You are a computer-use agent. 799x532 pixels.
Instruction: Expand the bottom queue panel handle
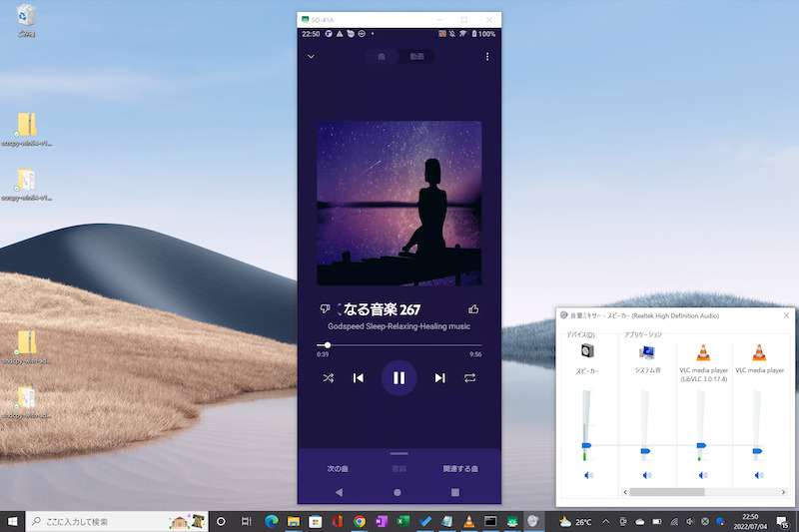[399, 454]
